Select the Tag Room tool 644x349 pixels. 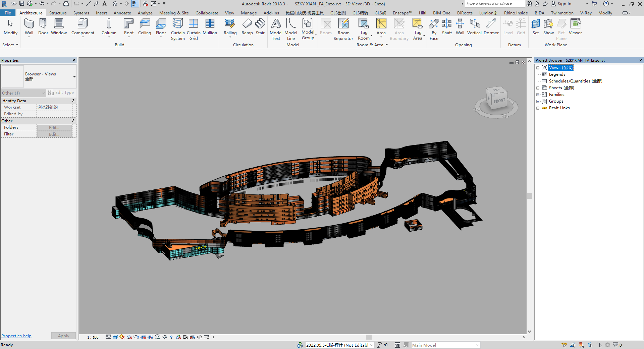364,30
